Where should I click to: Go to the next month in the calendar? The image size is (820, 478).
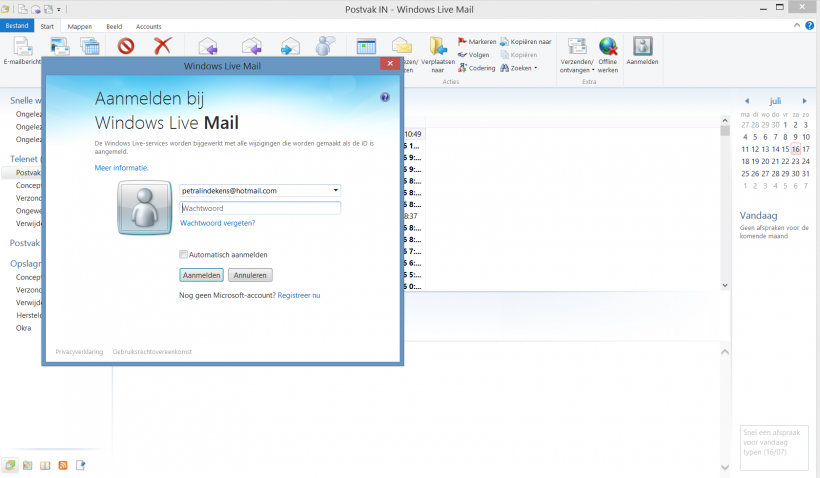coord(808,100)
